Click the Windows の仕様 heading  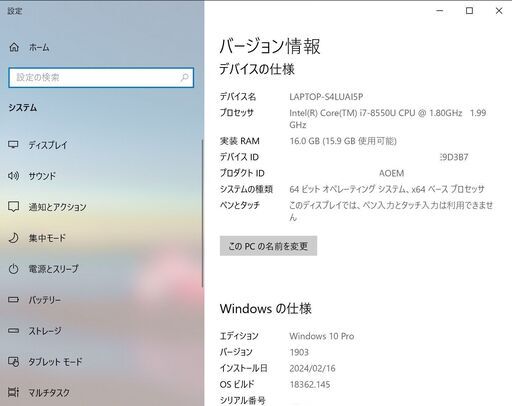tap(266, 309)
